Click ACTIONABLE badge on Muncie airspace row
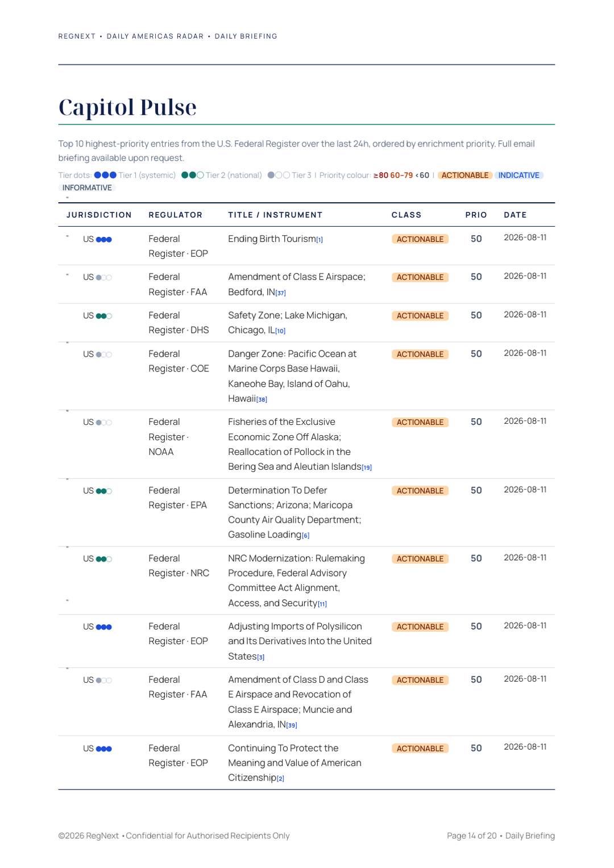614x868 pixels. (420, 681)
